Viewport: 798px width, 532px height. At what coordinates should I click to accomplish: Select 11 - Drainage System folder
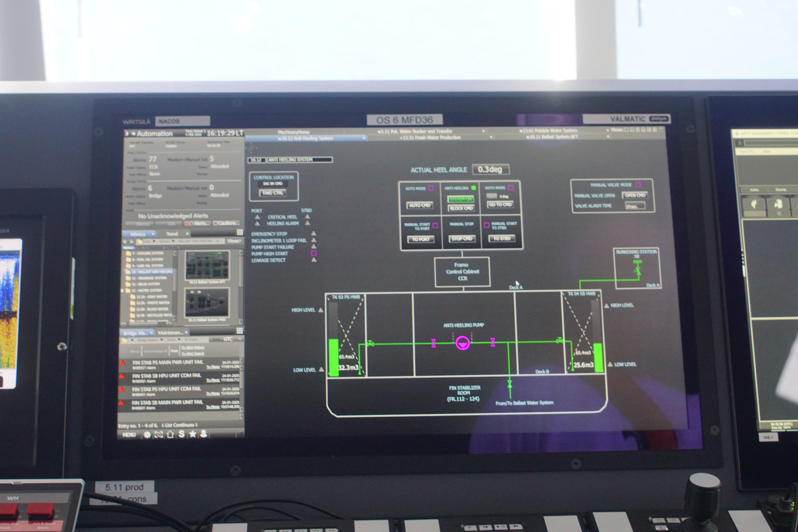146,278
